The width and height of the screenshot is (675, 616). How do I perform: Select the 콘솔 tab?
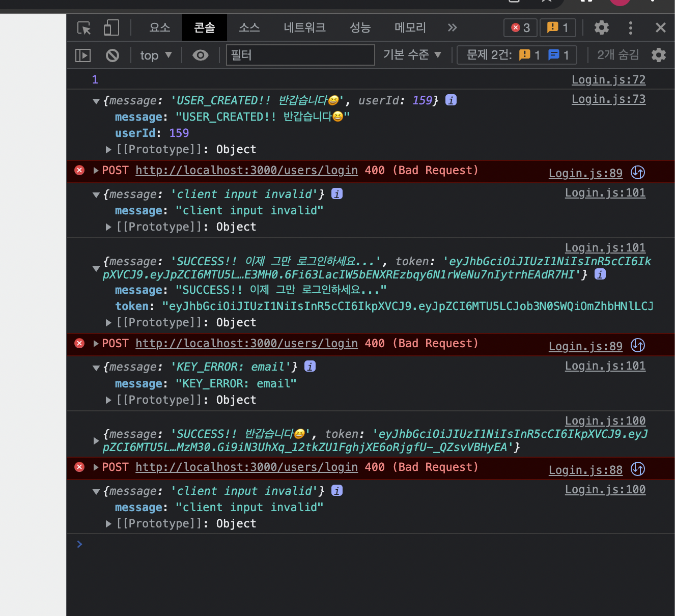pyautogui.click(x=205, y=27)
